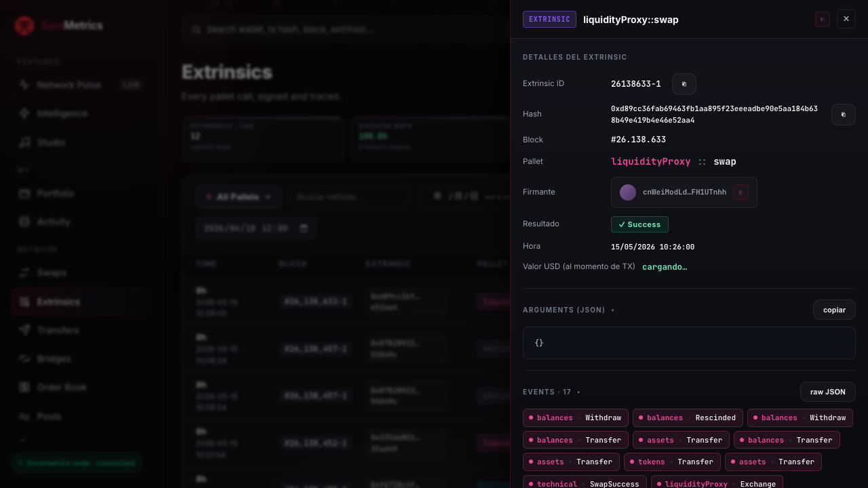Open Portfolio in sidebar
868x488 pixels.
[x=80, y=193]
